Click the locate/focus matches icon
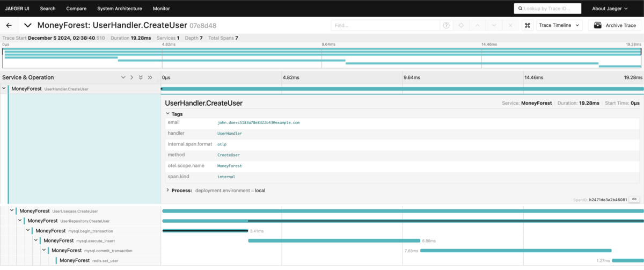Screen dimensions: 644x270 (461, 25)
